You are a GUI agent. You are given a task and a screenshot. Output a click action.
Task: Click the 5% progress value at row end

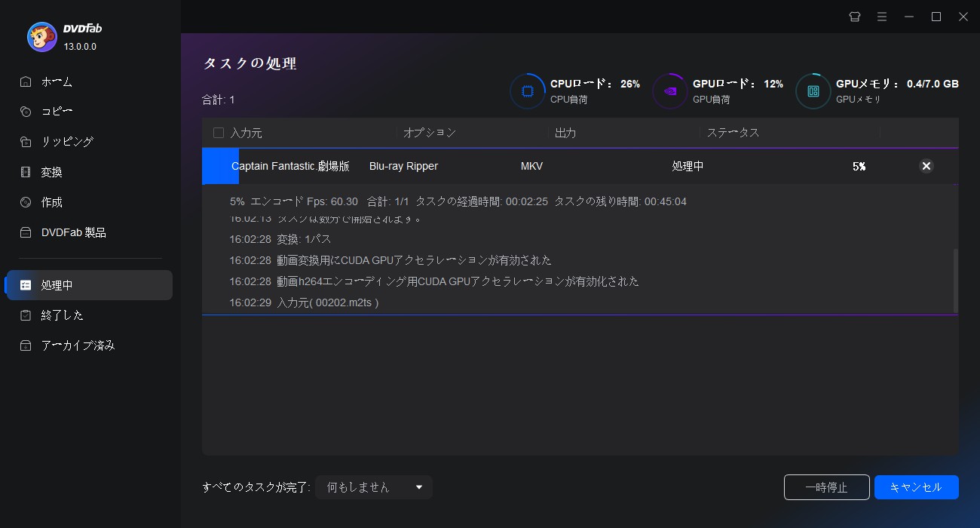point(859,167)
